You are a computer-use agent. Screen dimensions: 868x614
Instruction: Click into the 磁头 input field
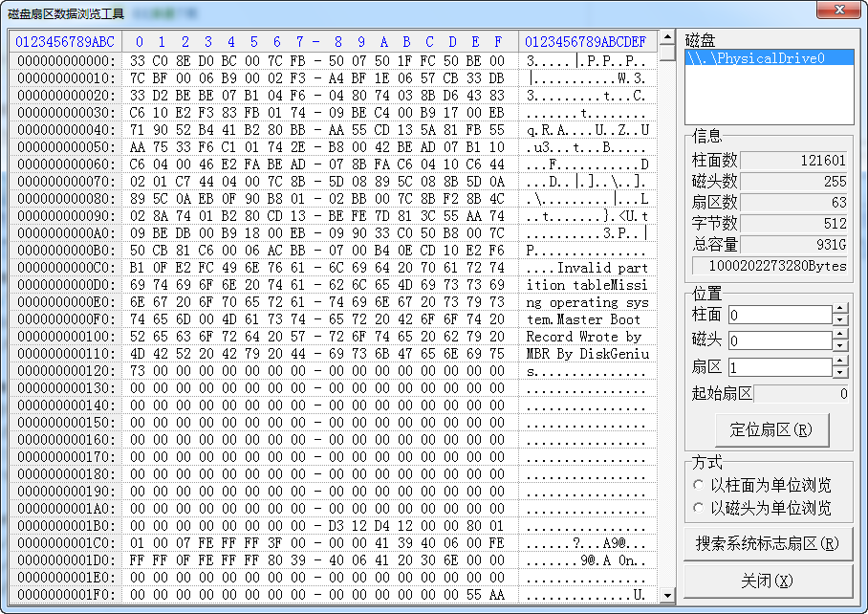coord(778,340)
